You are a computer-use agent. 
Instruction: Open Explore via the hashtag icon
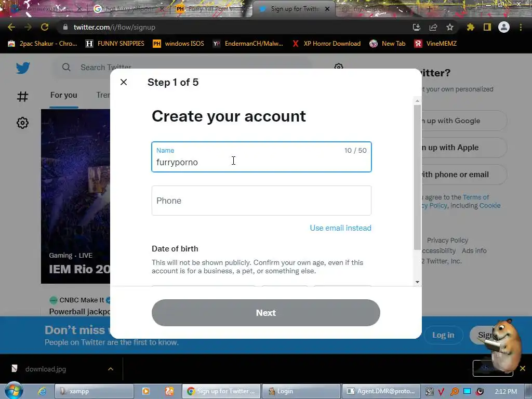(22, 97)
